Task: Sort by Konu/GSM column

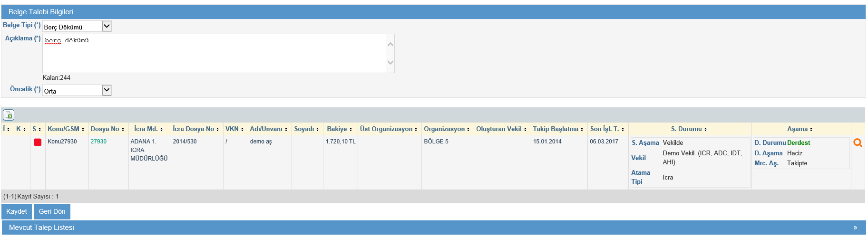Action: click(66, 129)
